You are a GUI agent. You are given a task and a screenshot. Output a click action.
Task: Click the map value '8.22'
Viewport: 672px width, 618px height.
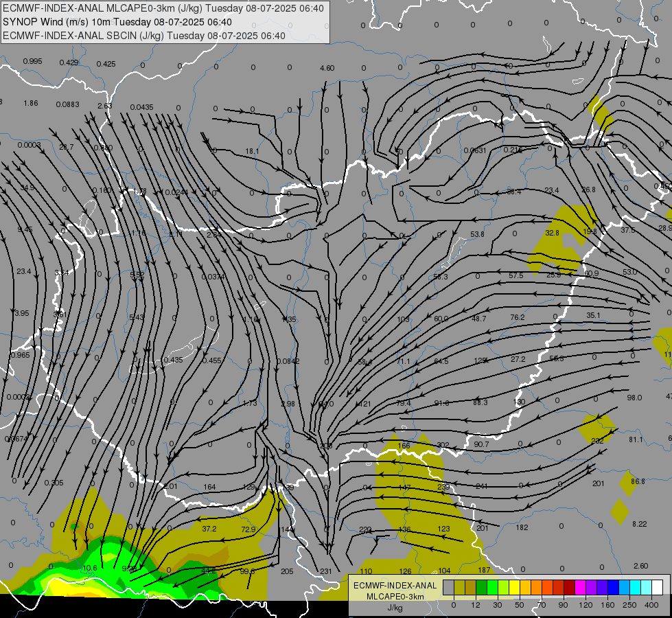pos(640,524)
